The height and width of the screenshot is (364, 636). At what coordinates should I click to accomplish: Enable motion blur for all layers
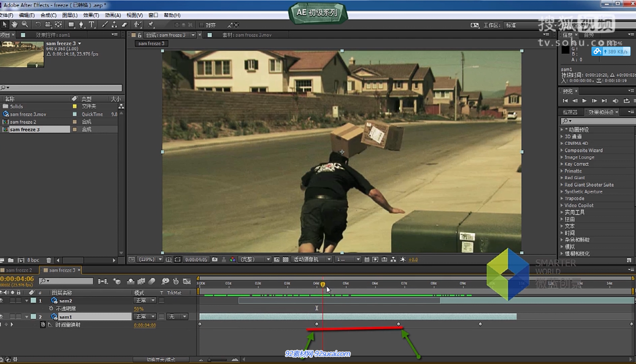click(x=152, y=281)
